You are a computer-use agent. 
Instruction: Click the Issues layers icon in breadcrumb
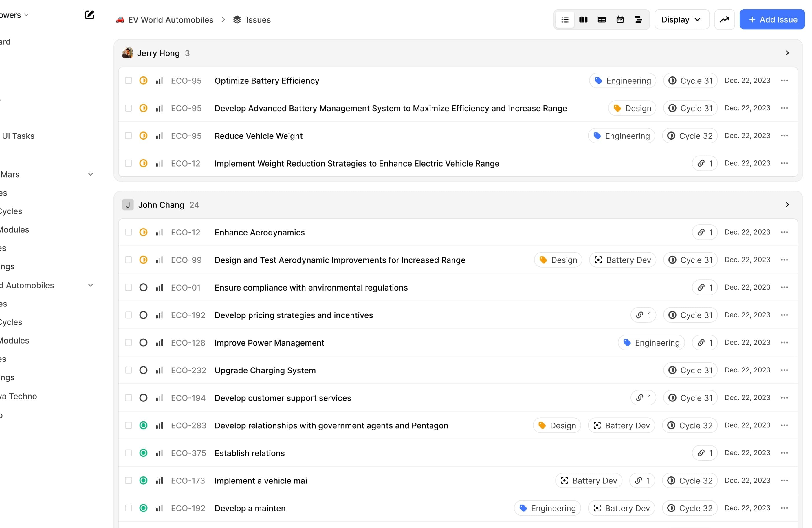pos(237,20)
